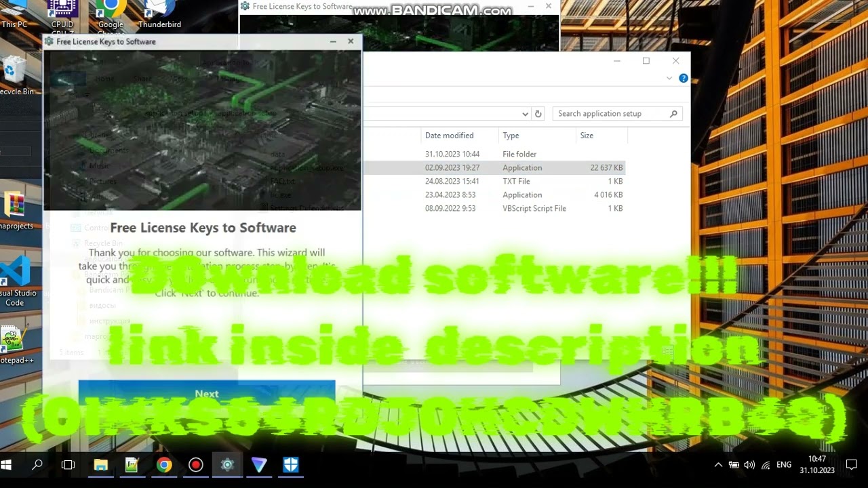Screen dimensions: 868x488
Task: Open the Notepad++ desktop shortcut
Action: pos(15,346)
